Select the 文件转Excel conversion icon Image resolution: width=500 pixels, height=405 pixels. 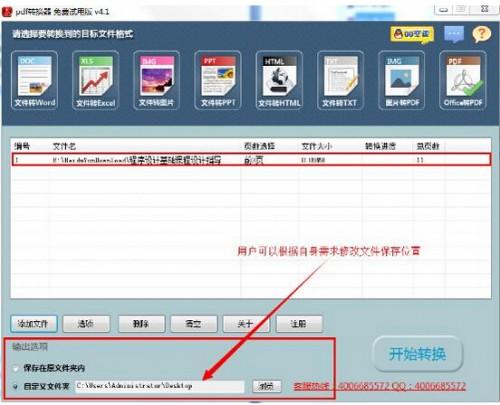click(x=96, y=80)
